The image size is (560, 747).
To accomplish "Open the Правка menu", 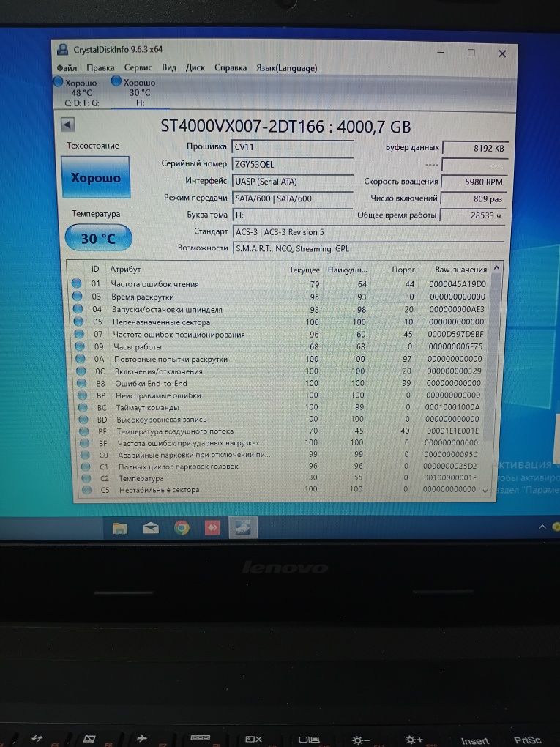I will (x=100, y=67).
